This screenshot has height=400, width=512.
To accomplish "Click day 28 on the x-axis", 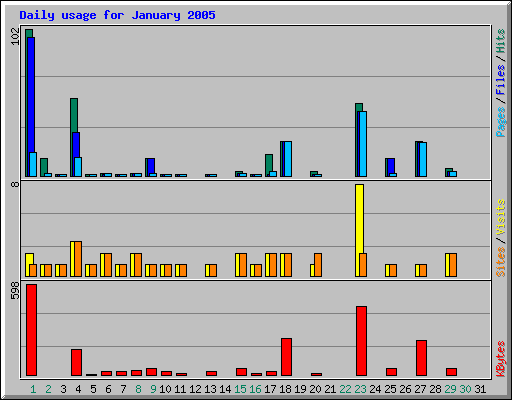I will pos(435,389).
